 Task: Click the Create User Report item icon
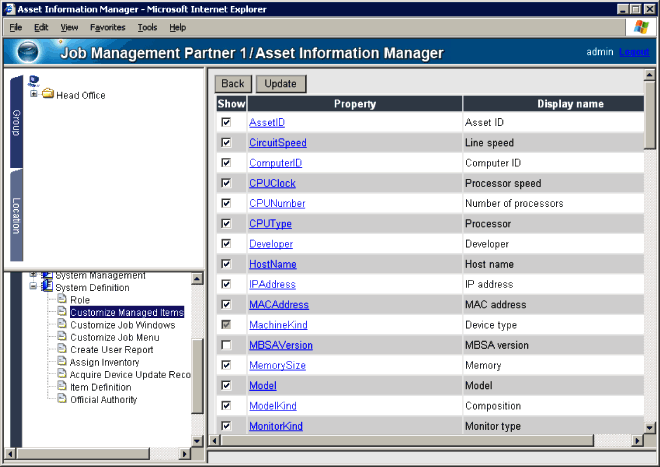point(62,350)
